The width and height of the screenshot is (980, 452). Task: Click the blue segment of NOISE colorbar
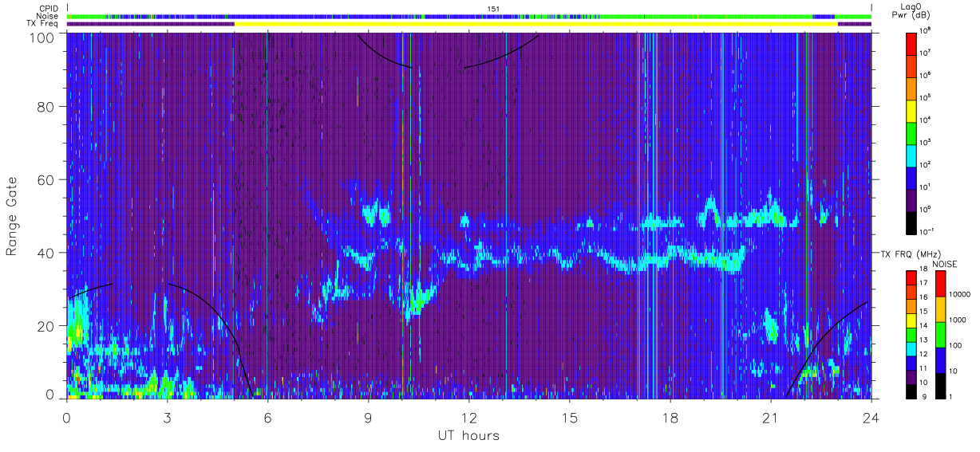tap(940, 360)
